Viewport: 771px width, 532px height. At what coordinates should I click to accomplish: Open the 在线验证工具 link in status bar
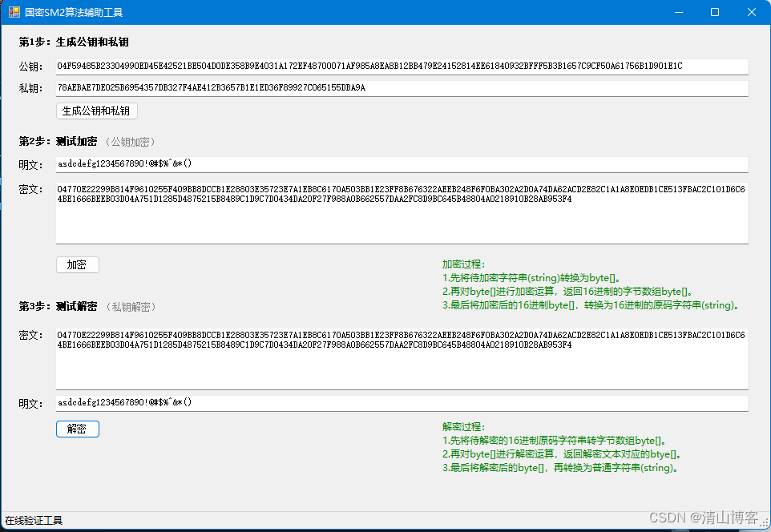(x=32, y=520)
